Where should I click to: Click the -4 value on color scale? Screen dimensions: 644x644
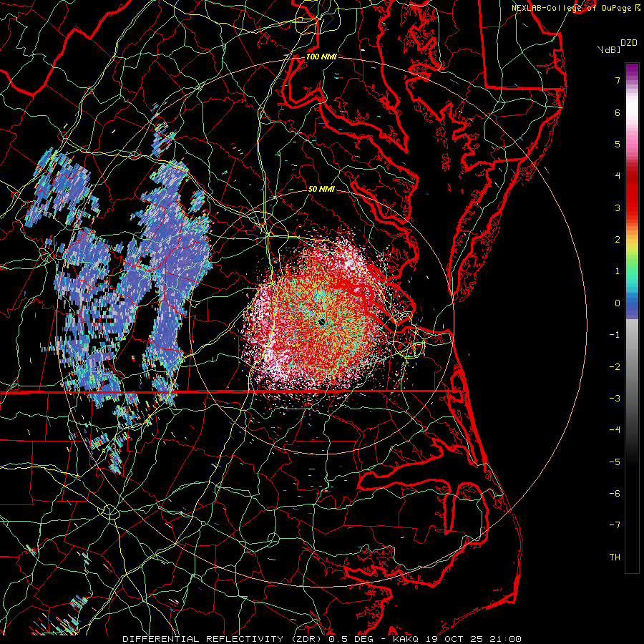615,429
